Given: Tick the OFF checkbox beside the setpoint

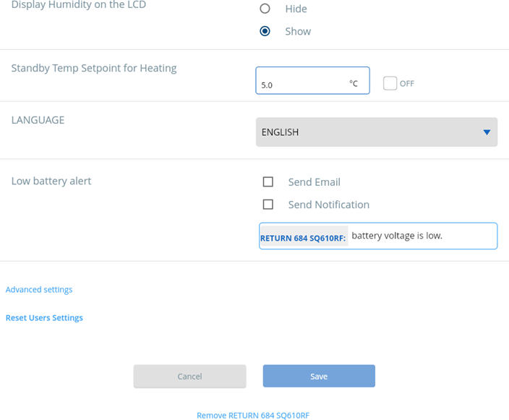Looking at the screenshot, I should [x=390, y=83].
